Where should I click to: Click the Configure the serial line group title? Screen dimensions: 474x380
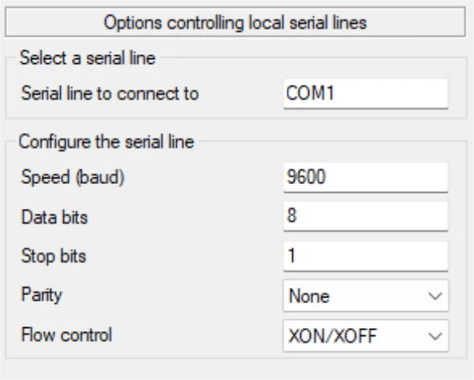(x=106, y=142)
